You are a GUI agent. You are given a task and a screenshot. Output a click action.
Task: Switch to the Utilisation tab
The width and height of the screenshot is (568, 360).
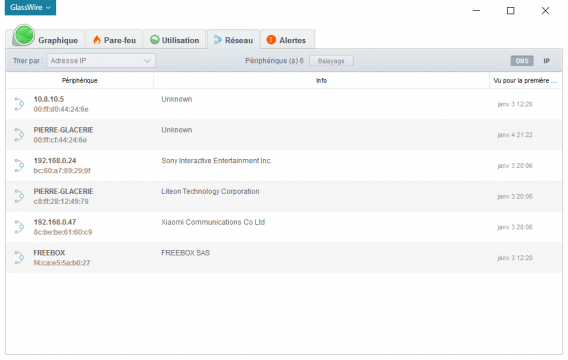[175, 39]
